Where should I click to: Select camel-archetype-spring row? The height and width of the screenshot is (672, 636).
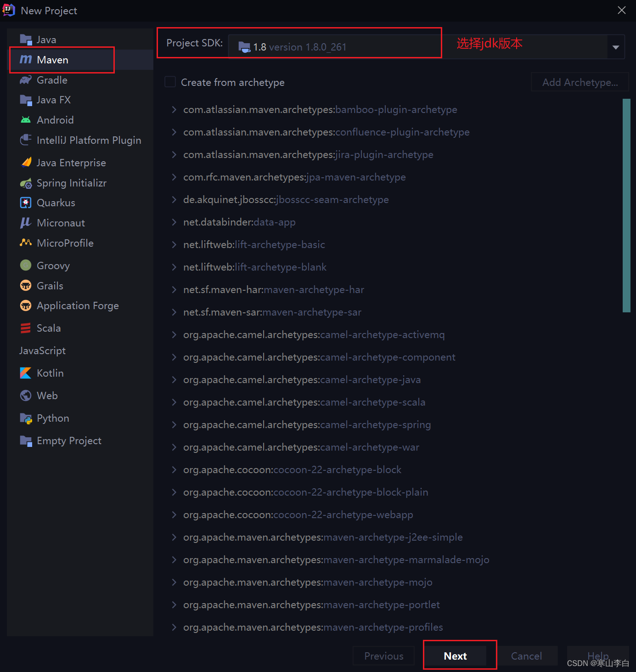(393, 424)
